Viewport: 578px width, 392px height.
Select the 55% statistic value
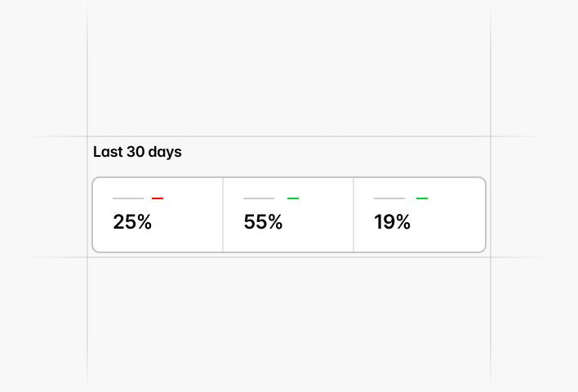point(263,222)
